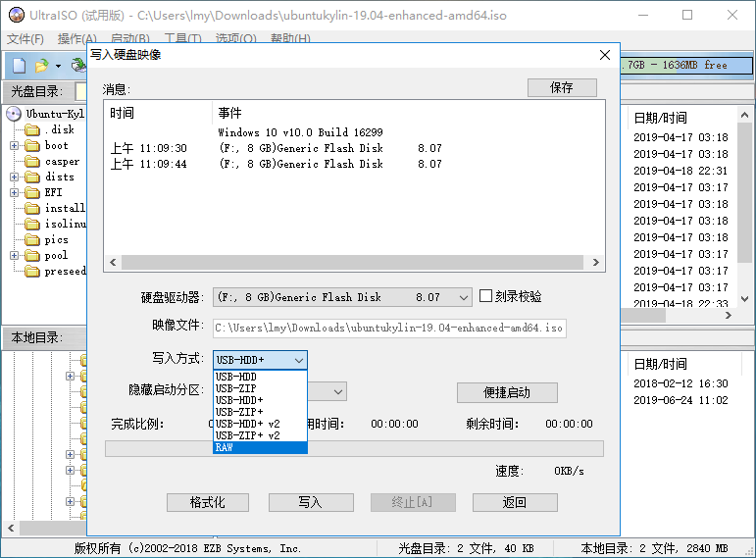
Task: Click the Ubuntu-Kylin disc root icon
Action: pyautogui.click(x=14, y=114)
